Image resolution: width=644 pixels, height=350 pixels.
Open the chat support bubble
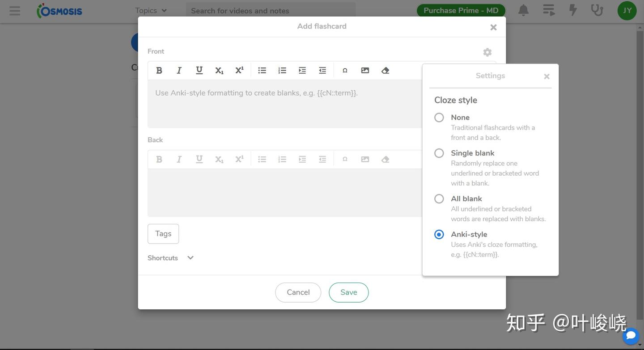point(631,336)
